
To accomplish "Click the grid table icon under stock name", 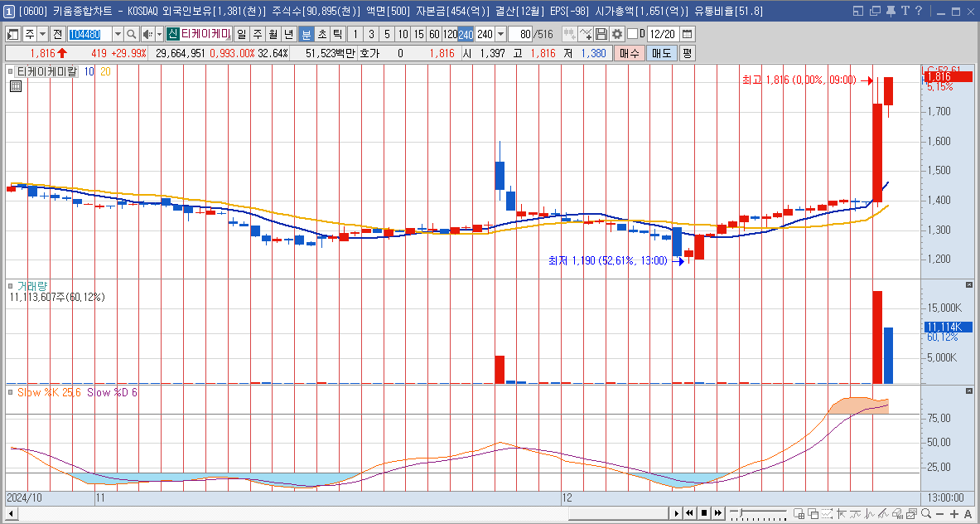I will point(16,86).
